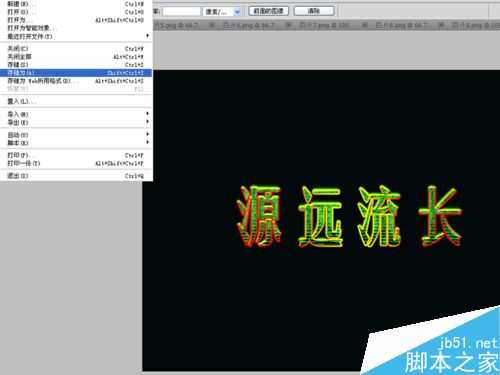This screenshot has height=375, width=500.
Task: Choose 退出 (Exit) with Ctrl+Q shortcut
Action: 76,176
